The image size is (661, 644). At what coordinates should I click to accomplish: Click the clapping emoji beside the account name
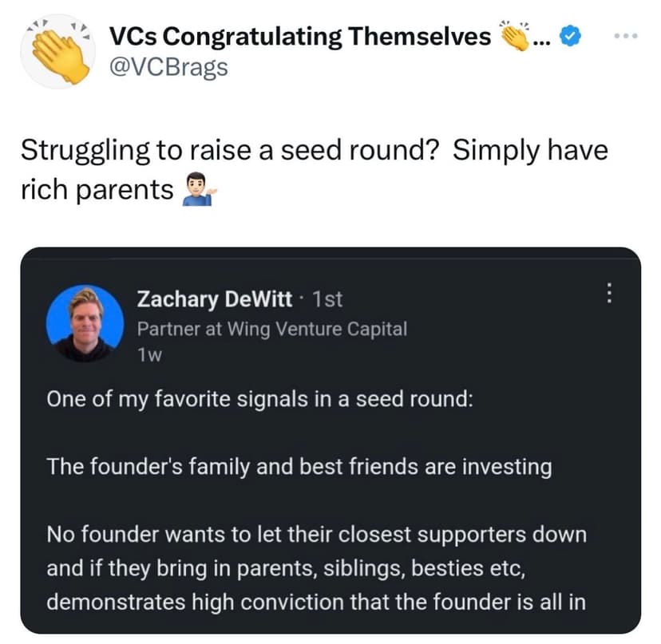click(512, 36)
